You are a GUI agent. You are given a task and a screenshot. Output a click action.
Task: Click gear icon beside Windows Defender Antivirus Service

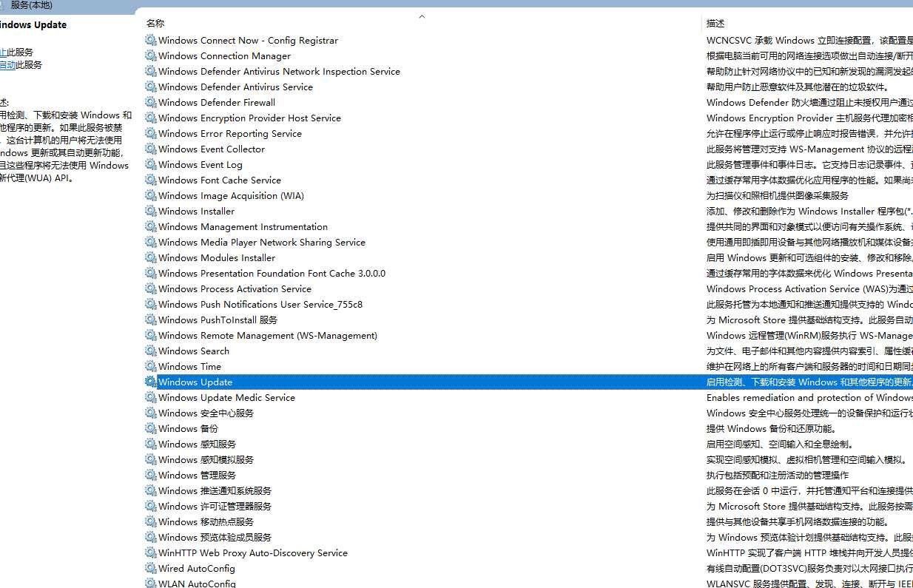pyautogui.click(x=151, y=87)
